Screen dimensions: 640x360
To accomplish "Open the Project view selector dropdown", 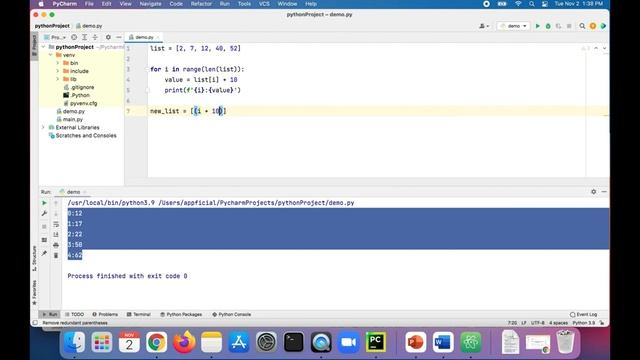I will 55,37.
